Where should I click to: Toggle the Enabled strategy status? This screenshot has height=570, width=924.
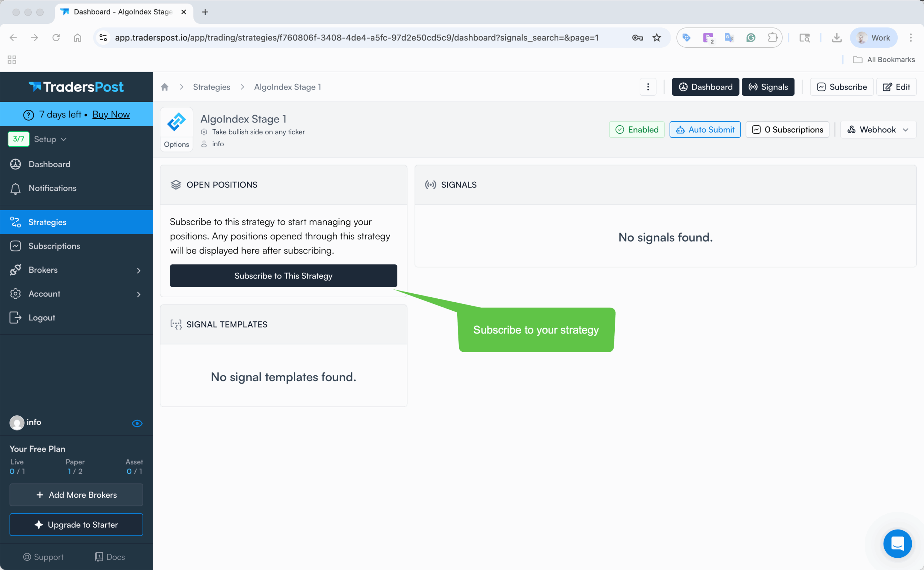tap(637, 130)
